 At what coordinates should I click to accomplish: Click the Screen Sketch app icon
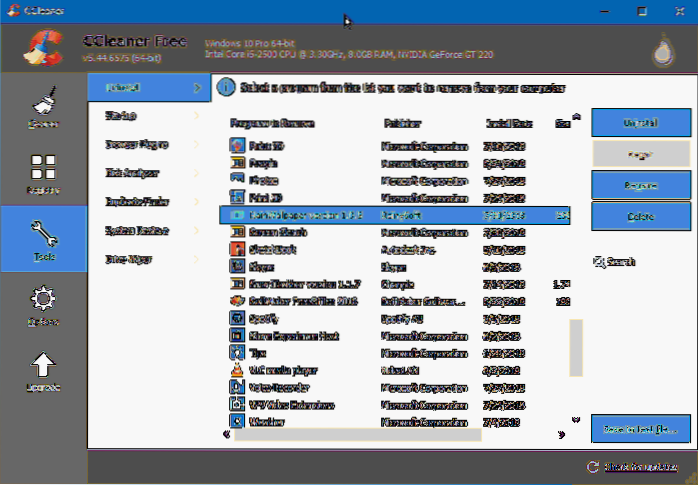[237, 232]
